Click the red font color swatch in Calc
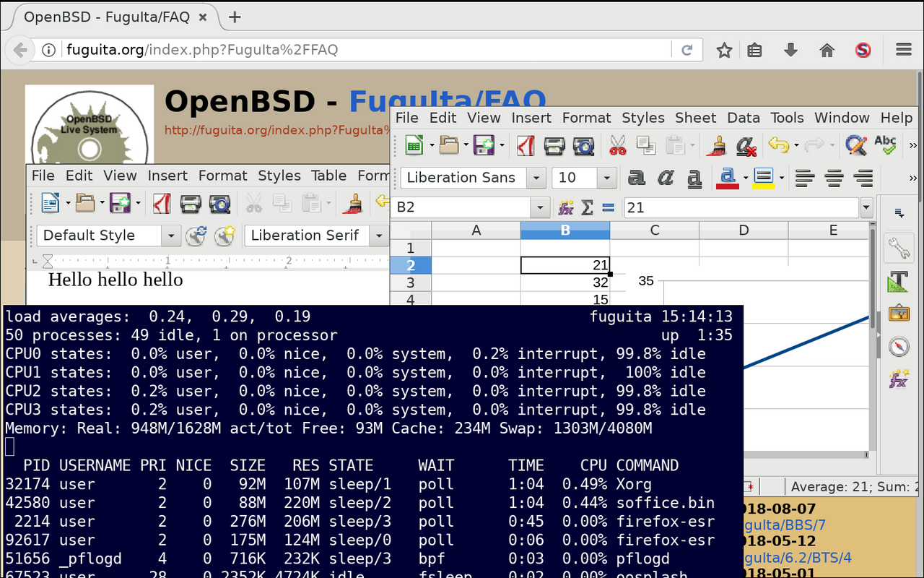The width and height of the screenshot is (924, 578). pyautogui.click(x=727, y=177)
